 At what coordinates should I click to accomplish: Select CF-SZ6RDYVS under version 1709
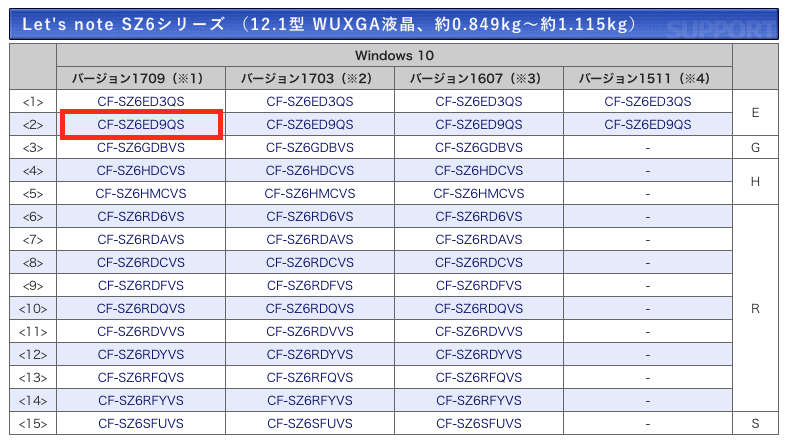pyautogui.click(x=141, y=355)
